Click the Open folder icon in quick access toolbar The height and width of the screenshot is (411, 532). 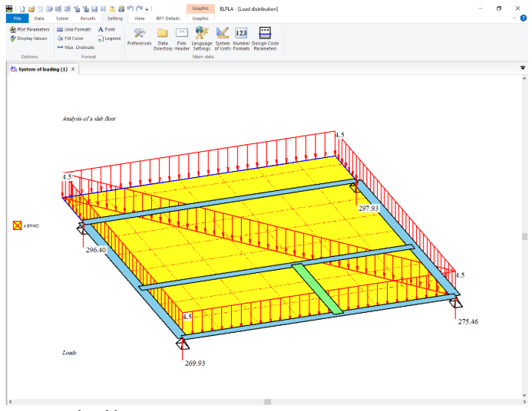(31, 8)
